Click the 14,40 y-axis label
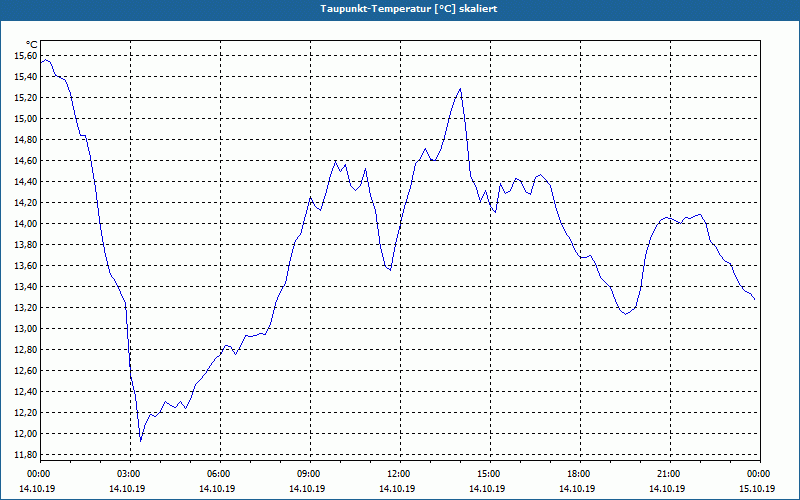The width and height of the screenshot is (800, 500). [25, 182]
